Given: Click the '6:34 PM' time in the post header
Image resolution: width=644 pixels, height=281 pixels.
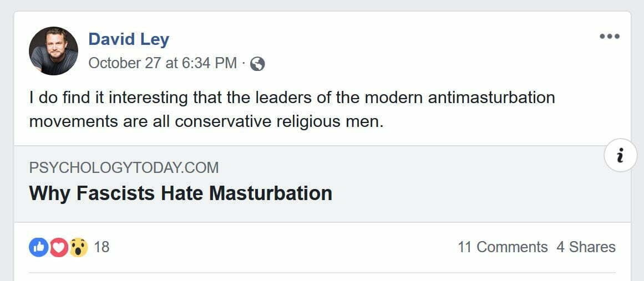Looking at the screenshot, I should click(x=210, y=63).
